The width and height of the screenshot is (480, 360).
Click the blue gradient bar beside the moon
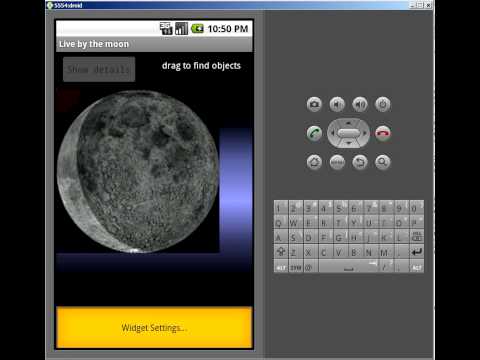[236, 190]
